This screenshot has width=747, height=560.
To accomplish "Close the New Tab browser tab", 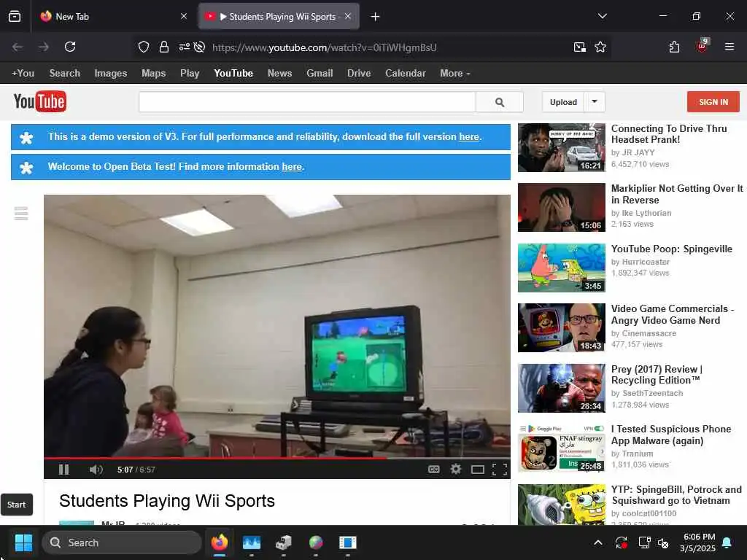I will pos(184,17).
